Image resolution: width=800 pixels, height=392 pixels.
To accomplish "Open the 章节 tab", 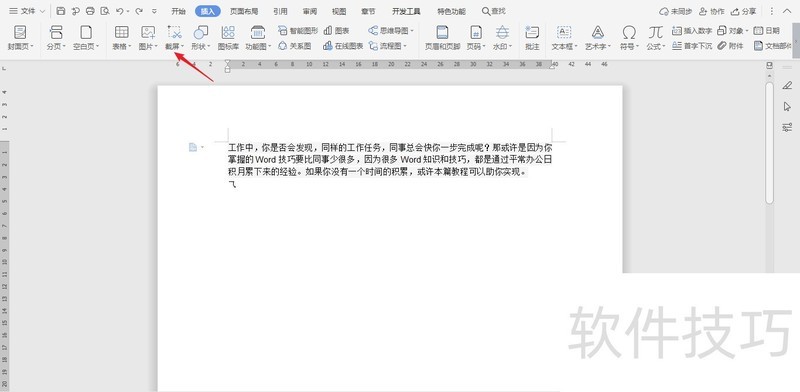I will pos(368,11).
